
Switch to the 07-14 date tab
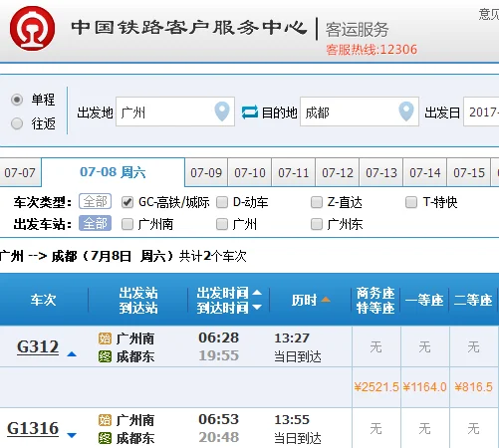click(425, 172)
